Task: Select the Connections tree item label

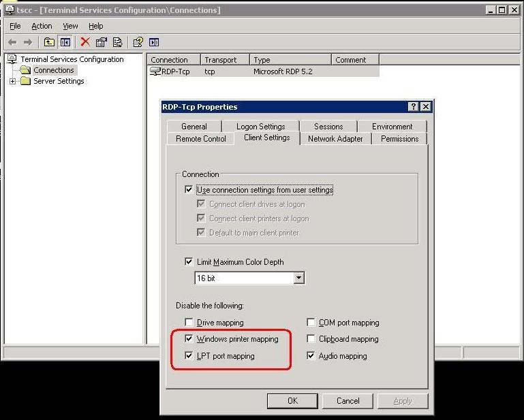Action: pos(54,70)
